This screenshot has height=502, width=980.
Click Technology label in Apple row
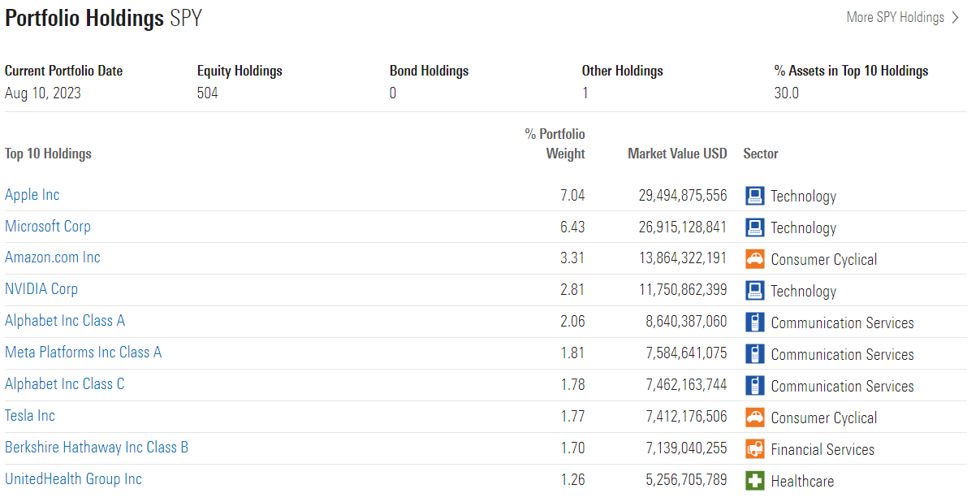tap(803, 196)
